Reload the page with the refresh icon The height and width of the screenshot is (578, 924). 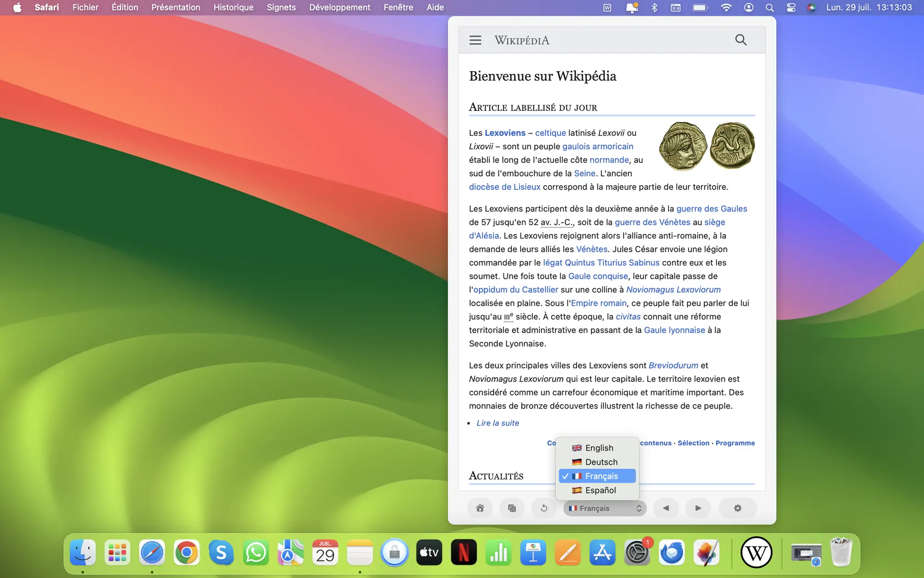(x=544, y=508)
